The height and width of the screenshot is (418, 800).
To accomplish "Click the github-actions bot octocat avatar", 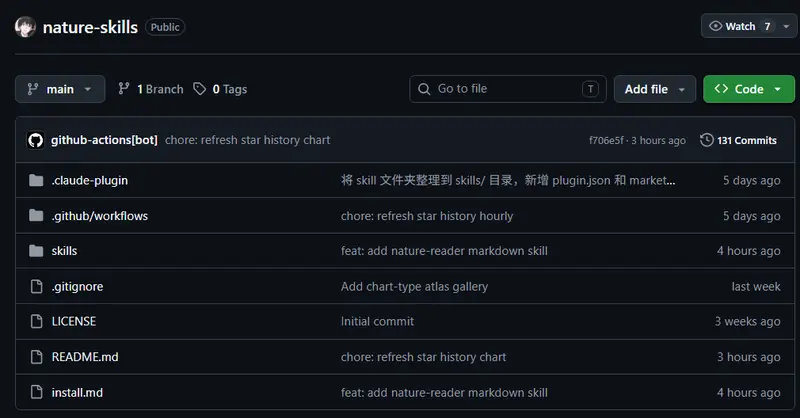I will [x=36, y=140].
